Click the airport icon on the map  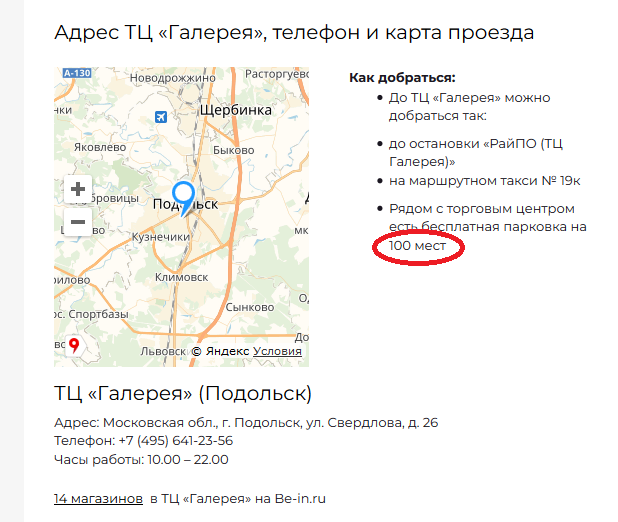point(159,118)
